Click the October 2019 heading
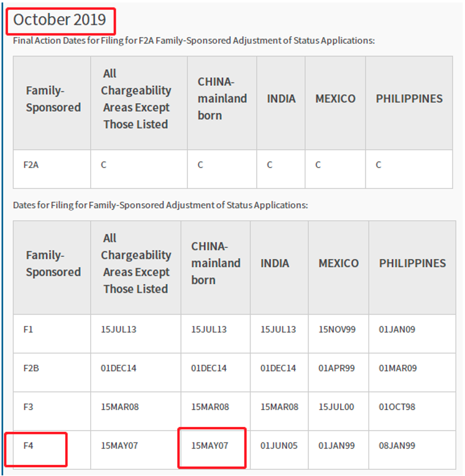465x476 pixels. [60, 20]
